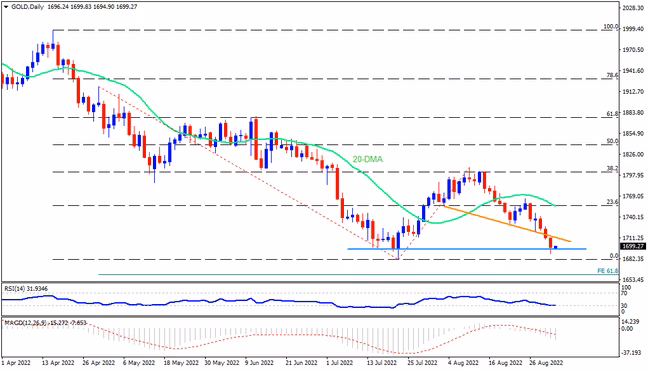Select the 1999.40 price axis value

(633, 29)
